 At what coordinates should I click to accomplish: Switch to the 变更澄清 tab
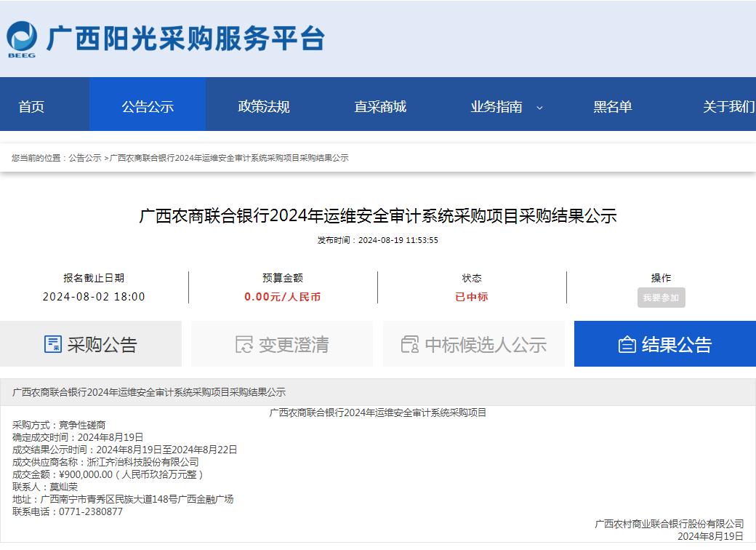282,344
